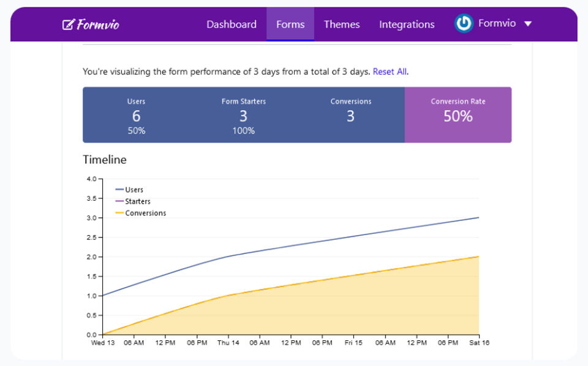Open the Integrations menu item
Screen dimensions: 588x366
pos(407,24)
